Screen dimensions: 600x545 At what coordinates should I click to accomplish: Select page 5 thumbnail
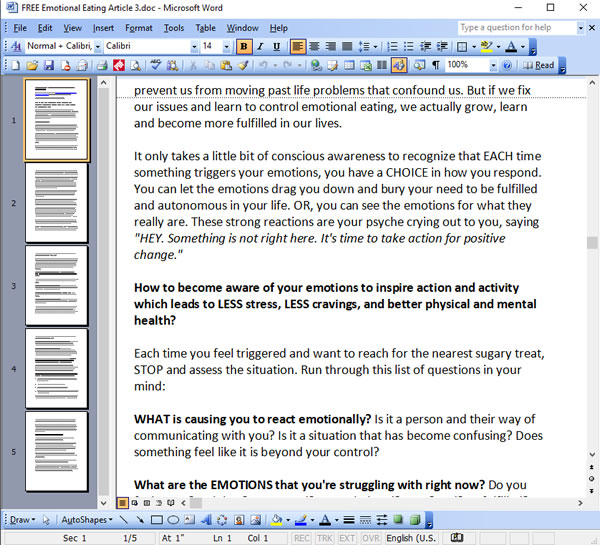click(57, 451)
